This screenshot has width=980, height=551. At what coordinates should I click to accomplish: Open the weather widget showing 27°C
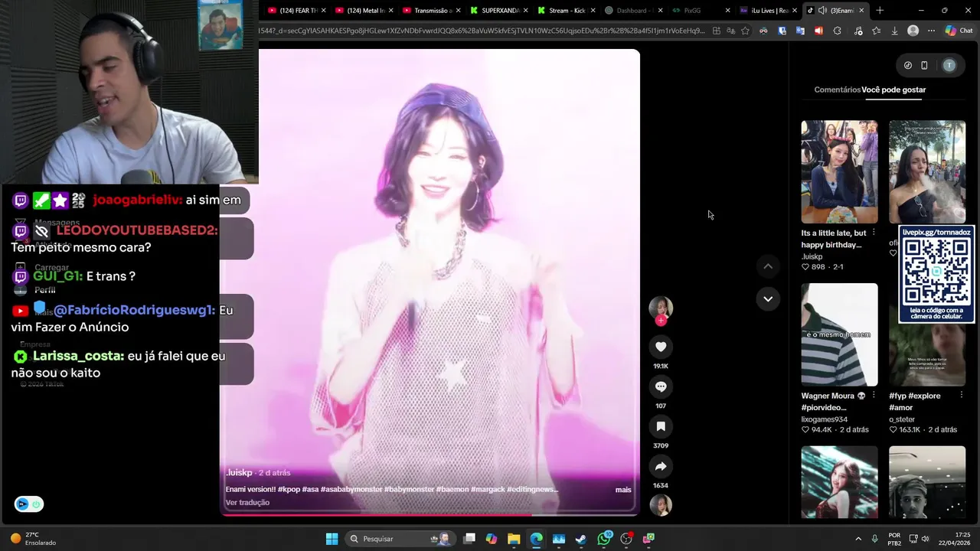33,539
